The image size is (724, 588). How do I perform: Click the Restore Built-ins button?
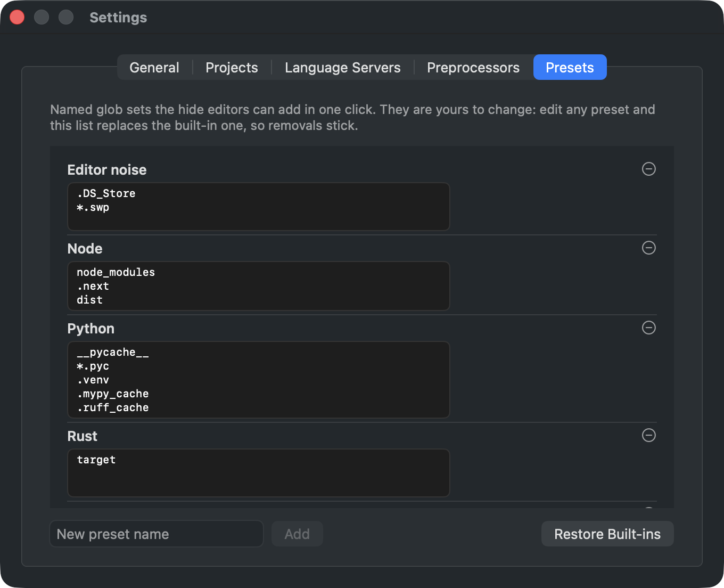point(607,534)
